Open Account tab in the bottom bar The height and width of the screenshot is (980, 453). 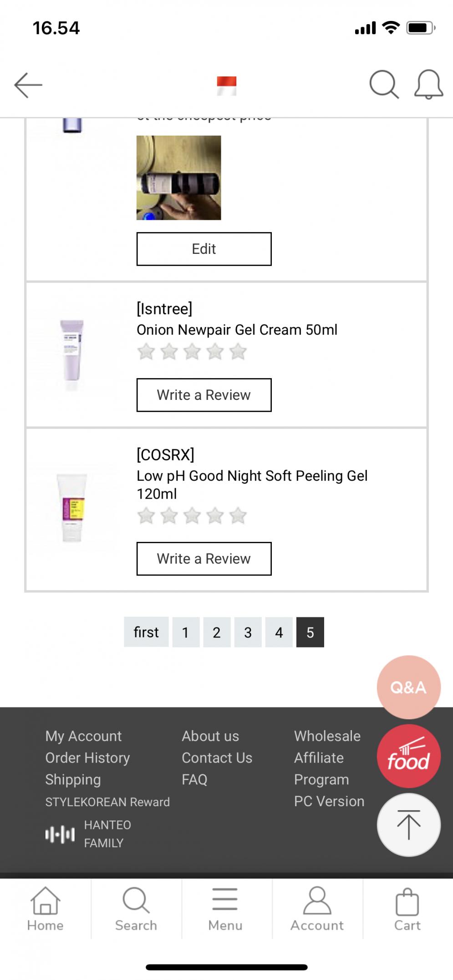pos(317,909)
